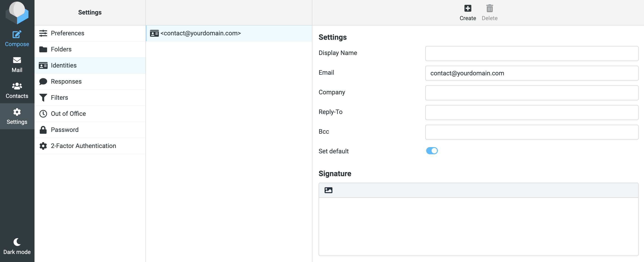Insert image in signature editor
Screen dimensions: 644x262
328,190
